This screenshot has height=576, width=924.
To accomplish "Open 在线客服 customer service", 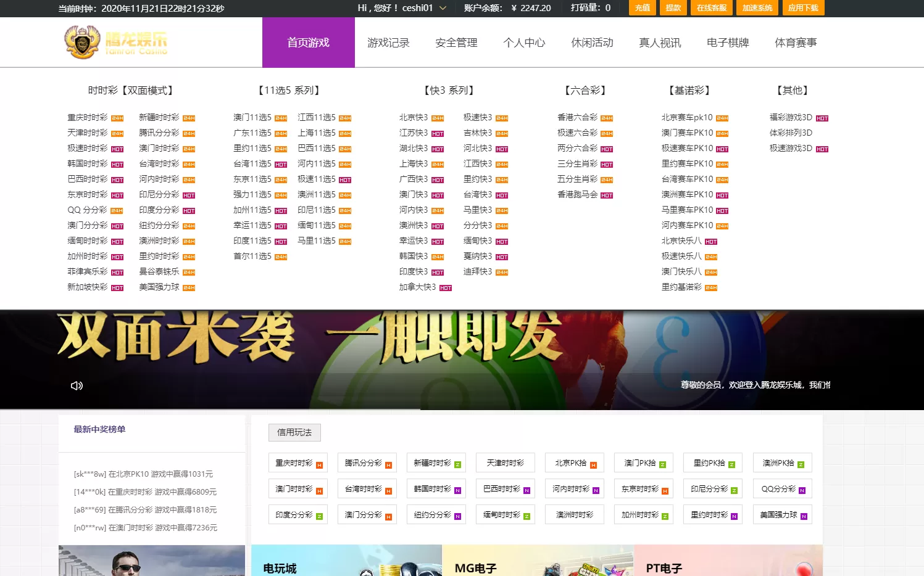I will coord(712,8).
